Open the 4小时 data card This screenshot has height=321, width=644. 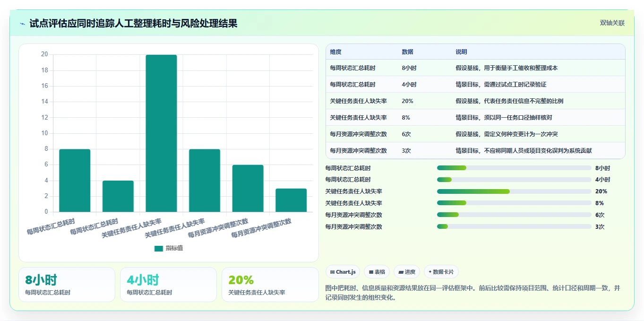pos(168,285)
